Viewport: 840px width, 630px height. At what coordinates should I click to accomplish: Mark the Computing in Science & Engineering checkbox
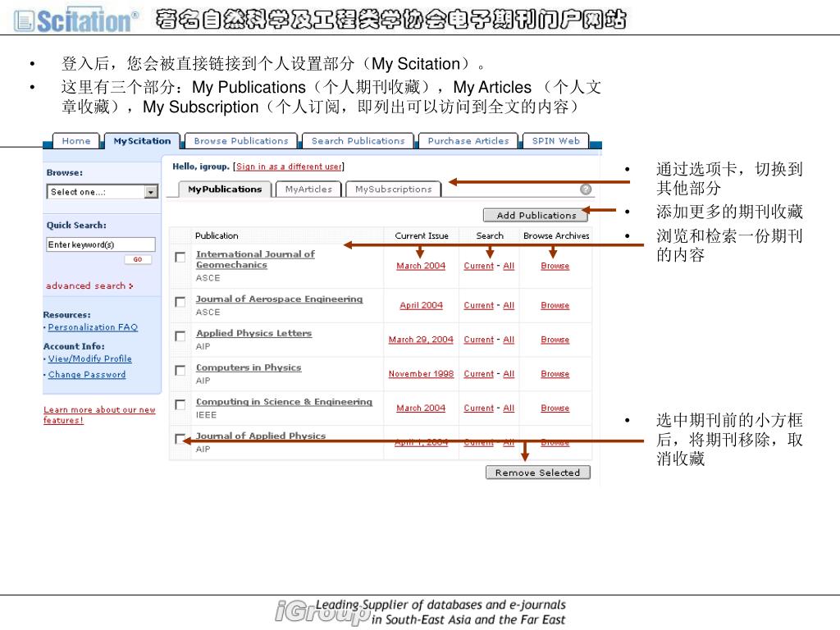coord(180,405)
